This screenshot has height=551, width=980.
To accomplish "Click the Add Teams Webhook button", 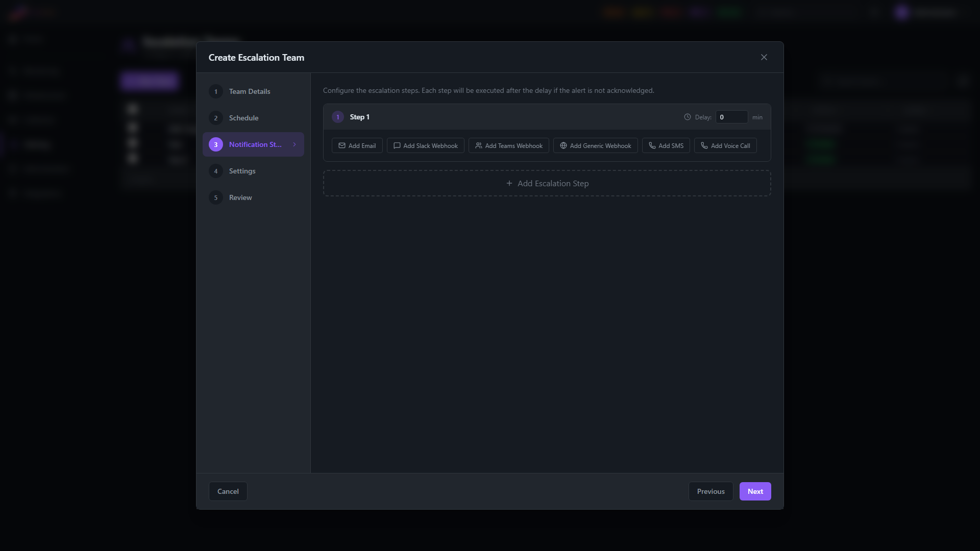I will click(508, 145).
